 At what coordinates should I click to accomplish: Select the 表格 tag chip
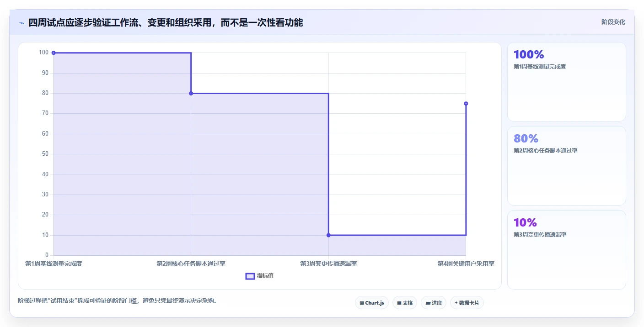405,303
